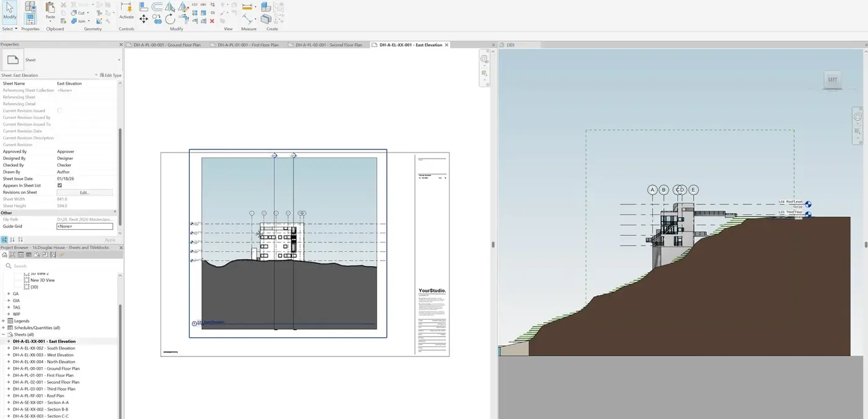Select the Aligned Dimension measure tool

tap(247, 7)
